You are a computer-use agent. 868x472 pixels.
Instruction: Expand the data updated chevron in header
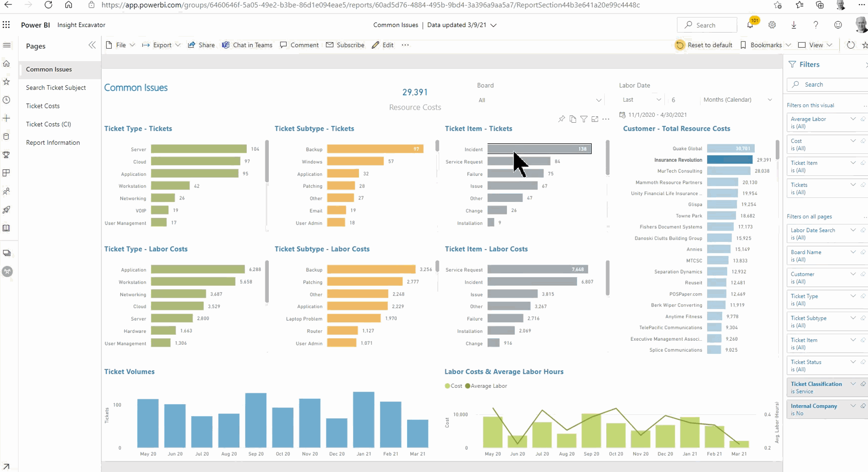click(x=493, y=25)
